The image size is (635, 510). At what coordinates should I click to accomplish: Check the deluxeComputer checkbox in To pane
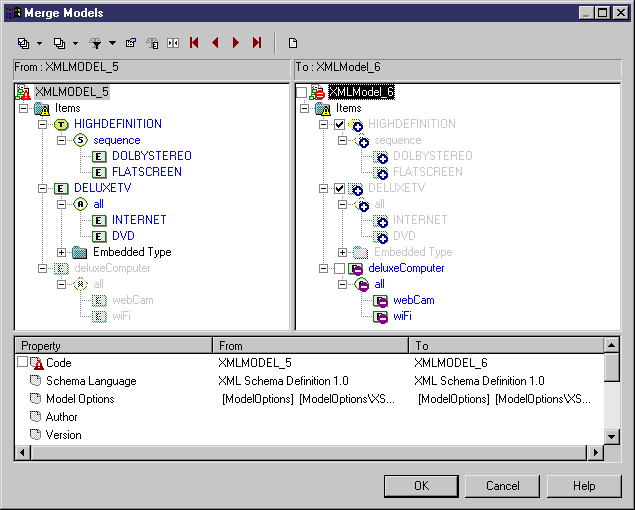pyautogui.click(x=339, y=269)
